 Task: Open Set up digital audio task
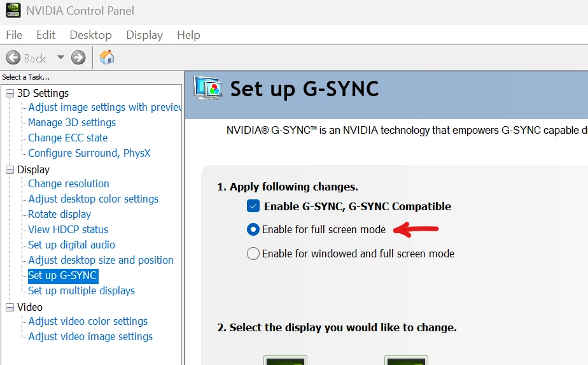point(72,245)
